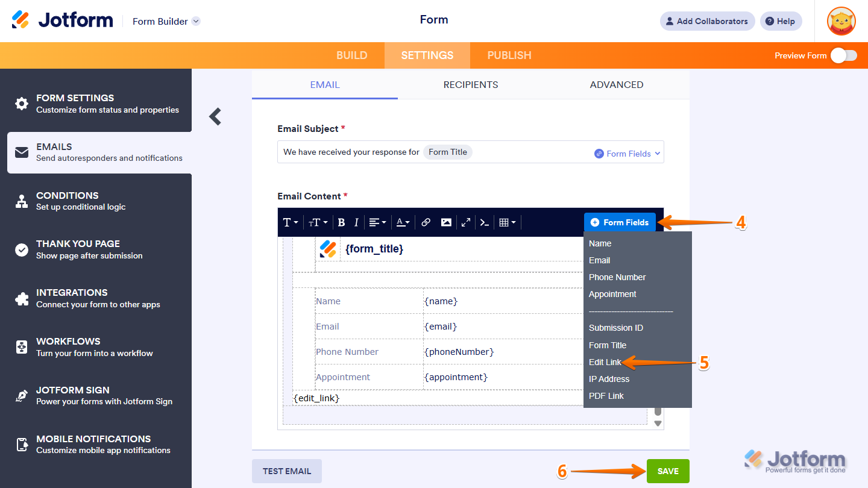The height and width of the screenshot is (488, 868).
Task: Click the Form Settings gear icon
Action: pos(22,104)
